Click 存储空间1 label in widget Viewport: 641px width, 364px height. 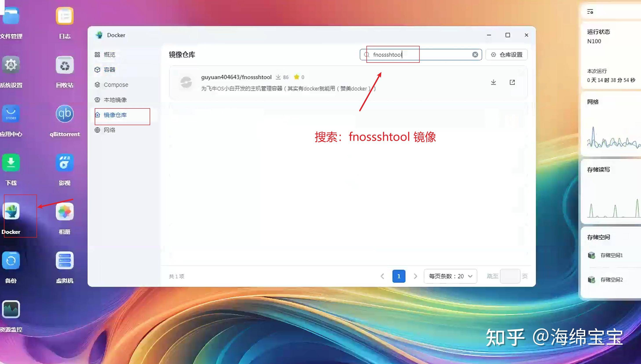click(x=612, y=255)
